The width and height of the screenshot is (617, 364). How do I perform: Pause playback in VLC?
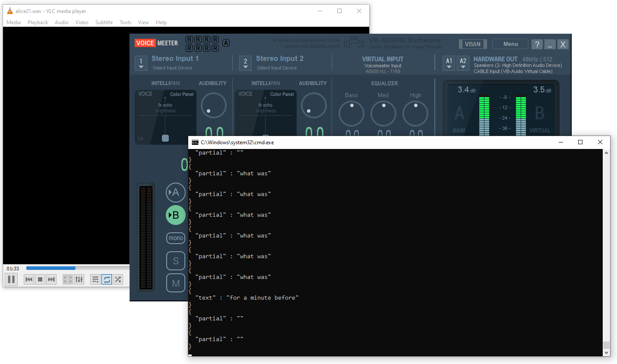click(12, 279)
